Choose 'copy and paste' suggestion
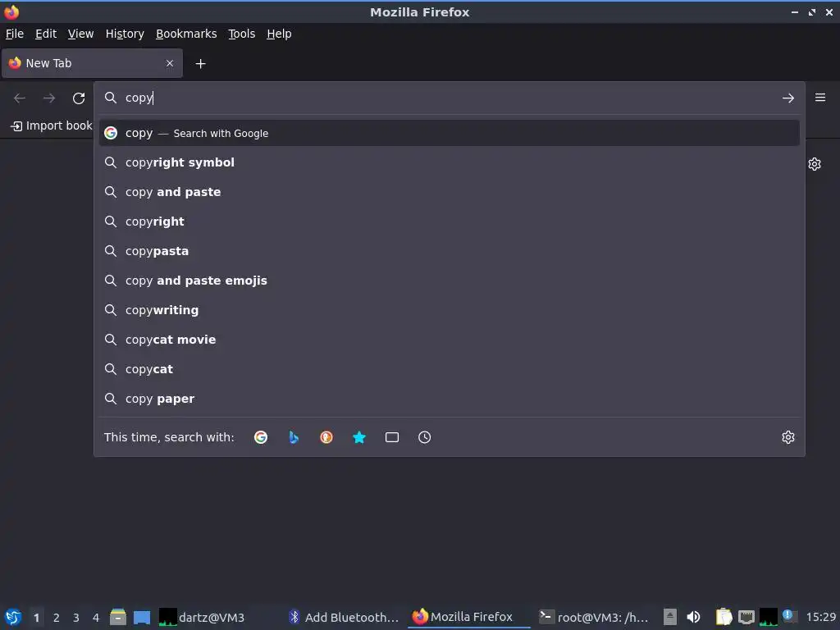Screen dimensions: 840x630 coord(449,192)
